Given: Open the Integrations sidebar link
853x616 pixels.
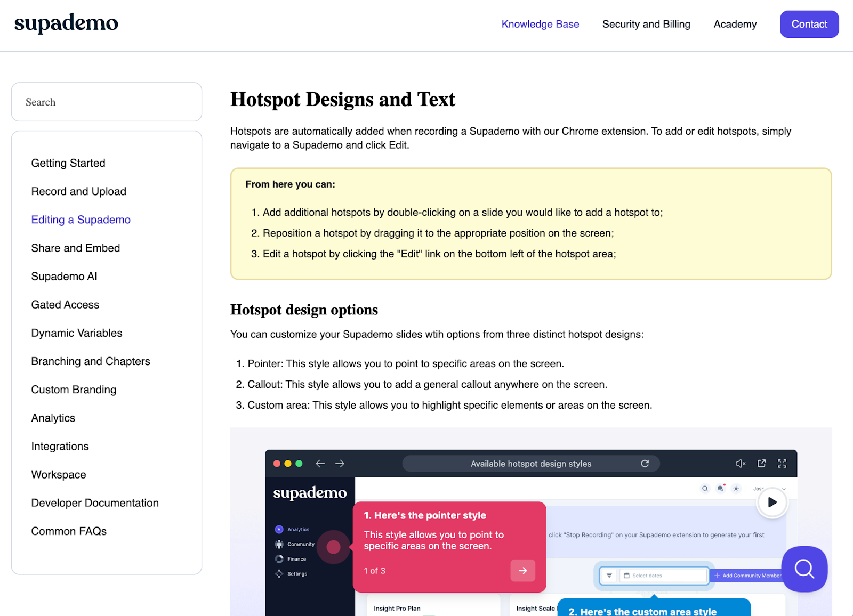Looking at the screenshot, I should point(60,446).
